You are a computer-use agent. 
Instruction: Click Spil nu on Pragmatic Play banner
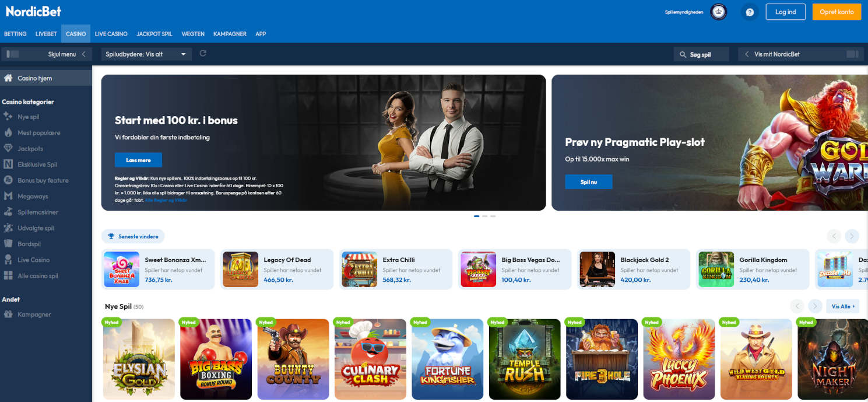click(589, 181)
